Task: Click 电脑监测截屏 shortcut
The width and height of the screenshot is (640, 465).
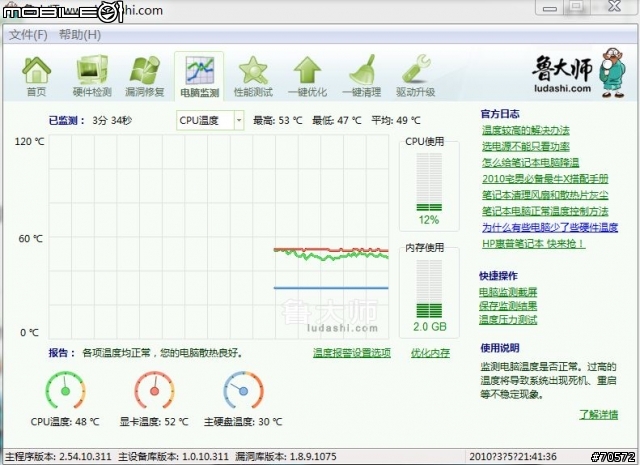Action: (508, 292)
